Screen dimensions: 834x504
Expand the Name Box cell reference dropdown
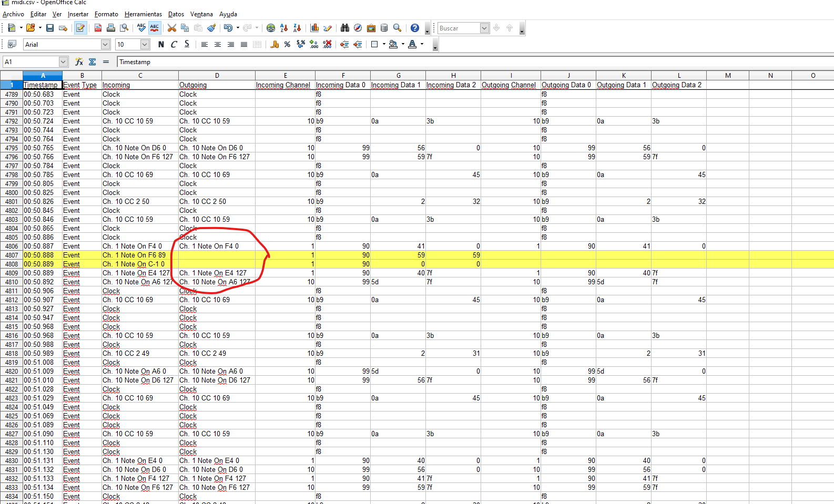click(63, 62)
